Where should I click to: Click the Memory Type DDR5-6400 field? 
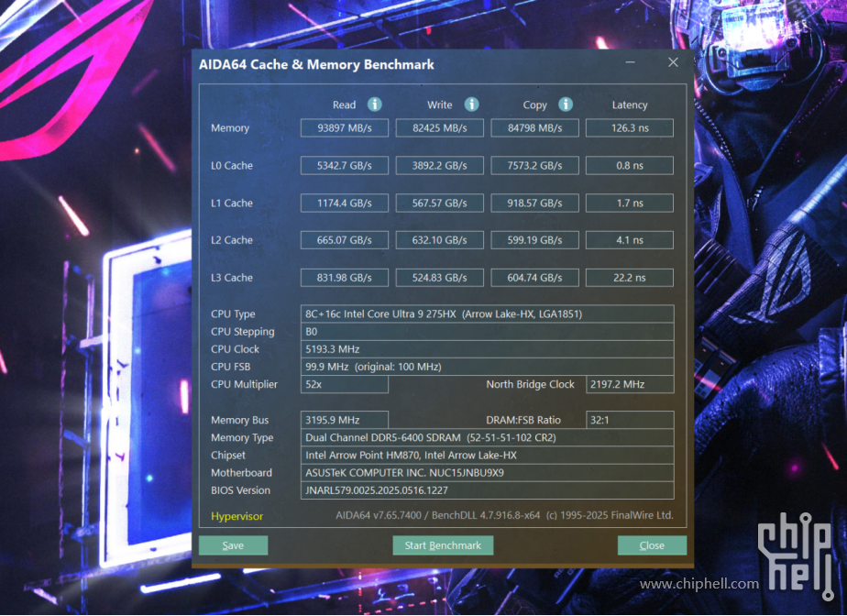pos(488,437)
